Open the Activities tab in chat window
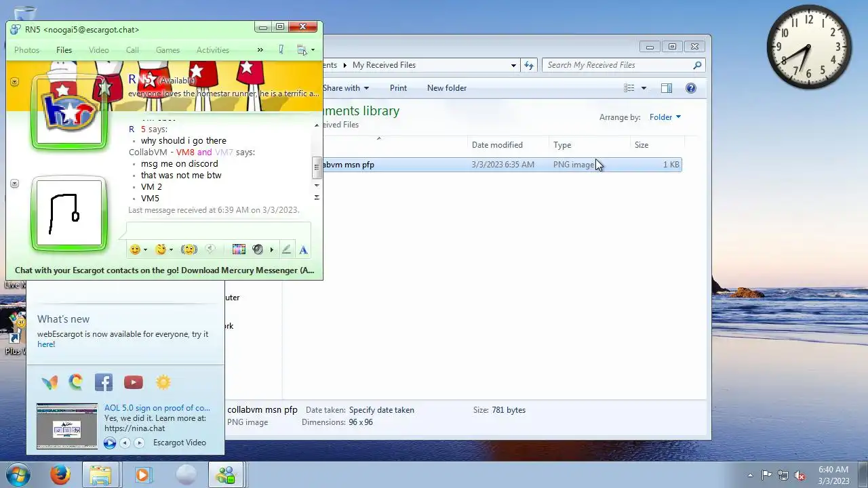This screenshot has width=868, height=488. [x=213, y=50]
